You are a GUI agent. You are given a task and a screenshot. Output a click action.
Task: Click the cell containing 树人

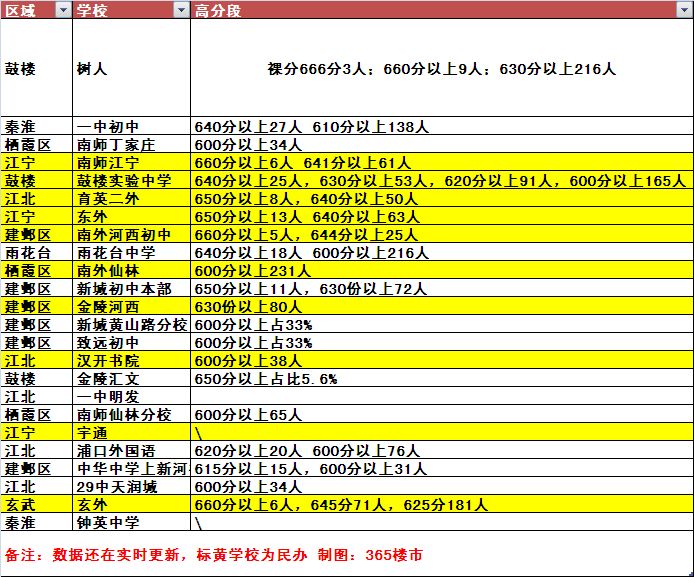(131, 68)
